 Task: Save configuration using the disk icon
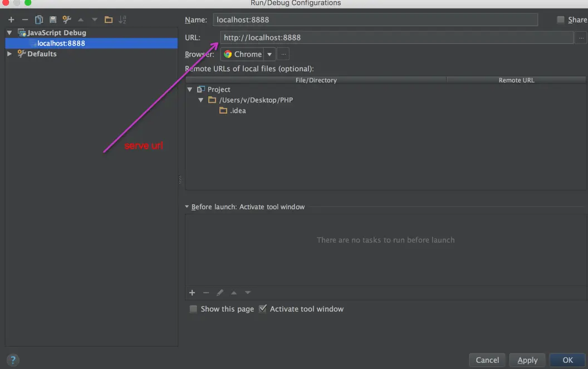pyautogui.click(x=53, y=19)
